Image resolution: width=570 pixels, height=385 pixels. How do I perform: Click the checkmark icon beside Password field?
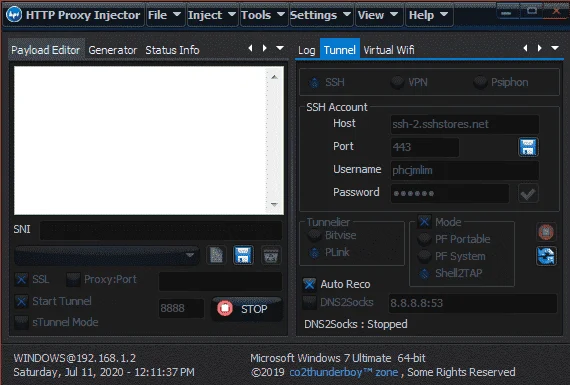click(528, 194)
